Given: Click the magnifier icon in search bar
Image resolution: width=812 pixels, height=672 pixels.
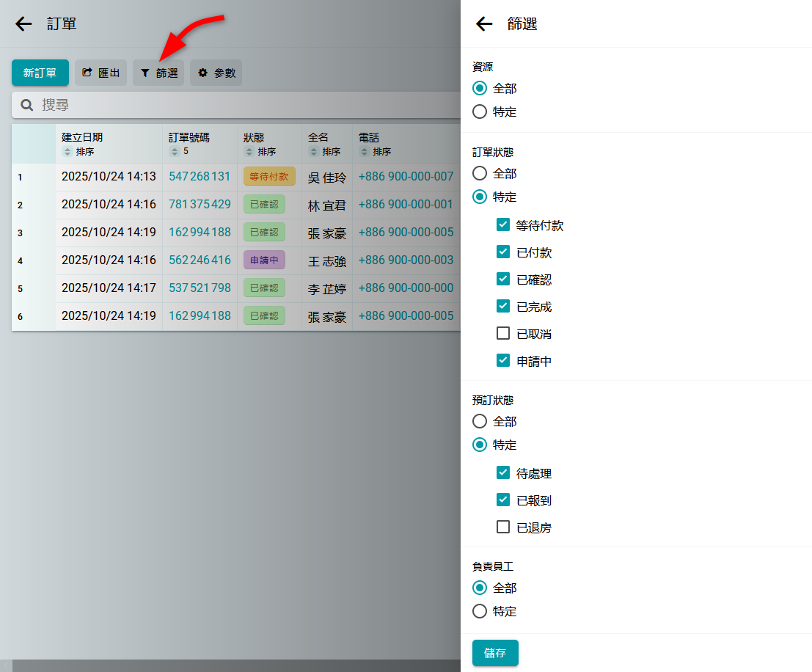Looking at the screenshot, I should tap(27, 105).
